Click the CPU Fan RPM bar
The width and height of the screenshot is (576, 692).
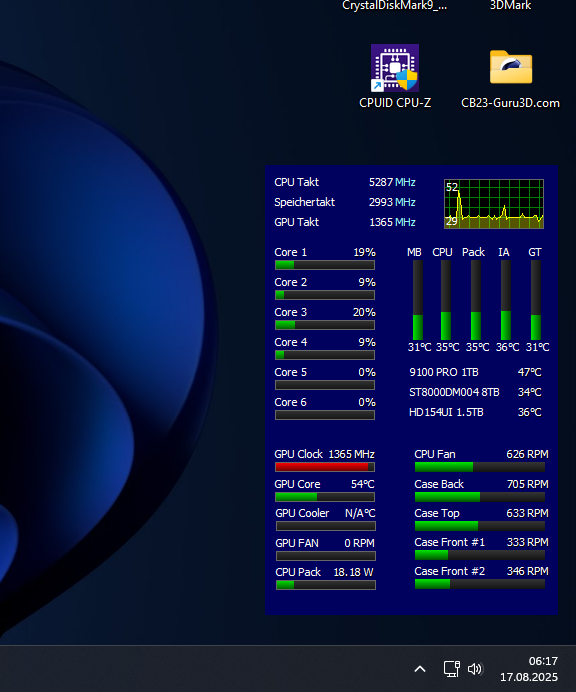click(x=480, y=467)
